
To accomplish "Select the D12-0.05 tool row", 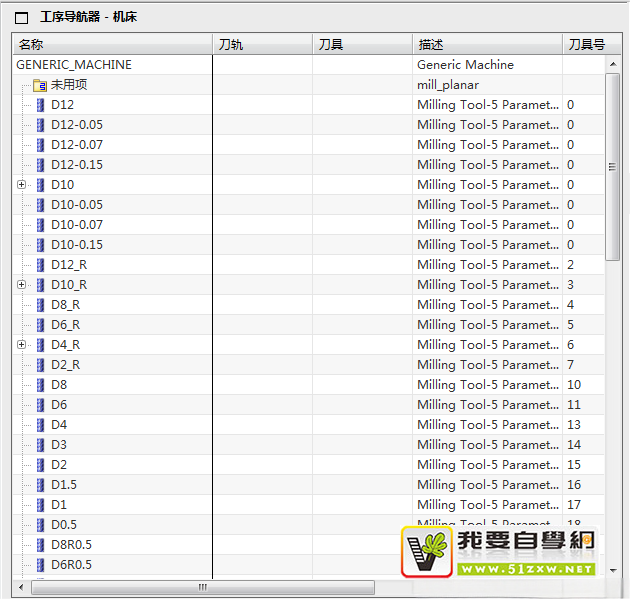I will tap(76, 125).
